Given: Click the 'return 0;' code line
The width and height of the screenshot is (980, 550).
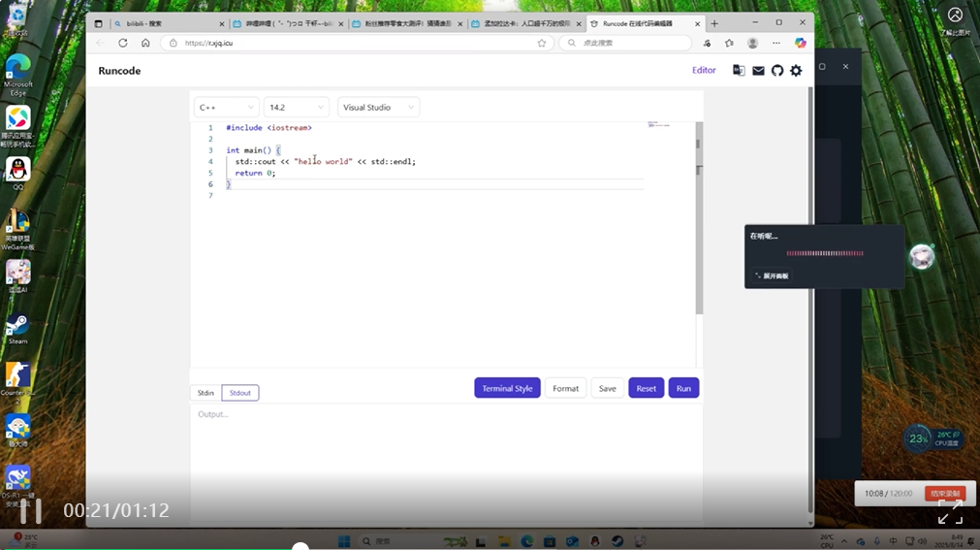Looking at the screenshot, I should click(x=255, y=174).
